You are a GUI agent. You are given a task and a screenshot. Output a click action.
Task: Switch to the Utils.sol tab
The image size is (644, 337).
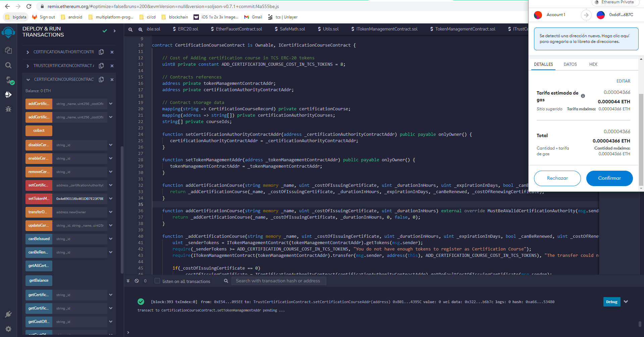328,29
